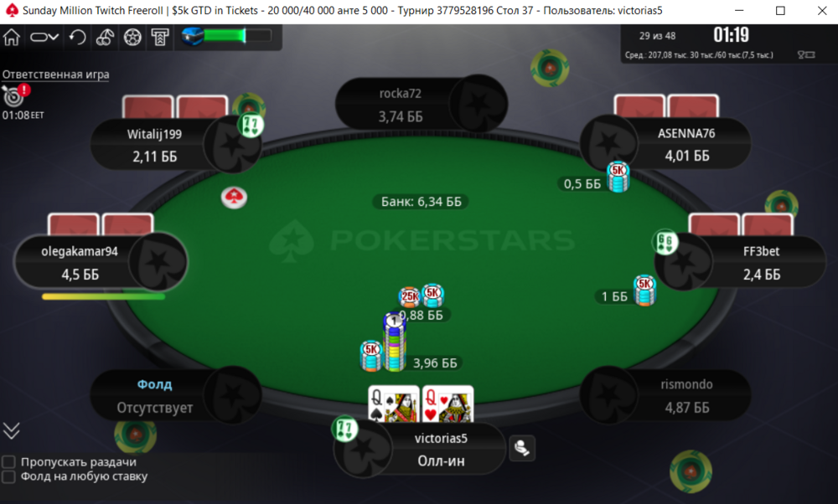Open the tournament info icon by blinds
Screen dimensions: 838x504
pos(806,54)
